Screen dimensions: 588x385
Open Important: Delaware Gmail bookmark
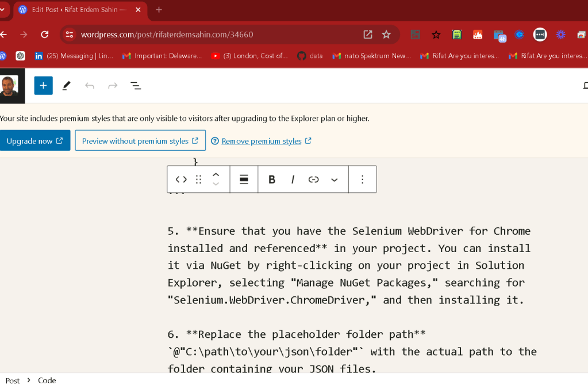coord(162,56)
